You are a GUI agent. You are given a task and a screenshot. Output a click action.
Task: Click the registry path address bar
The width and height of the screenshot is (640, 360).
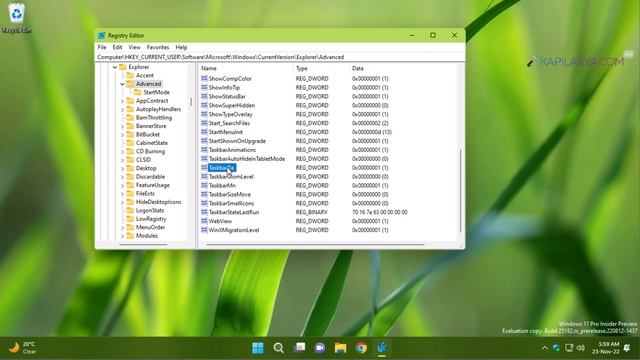click(x=280, y=57)
